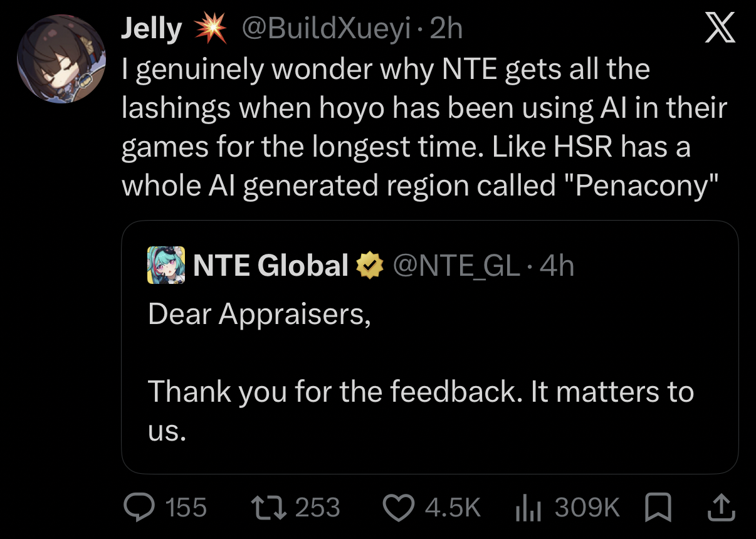Click the 2h timestamp
Image resolution: width=756 pixels, height=539 pixels.
(446, 29)
